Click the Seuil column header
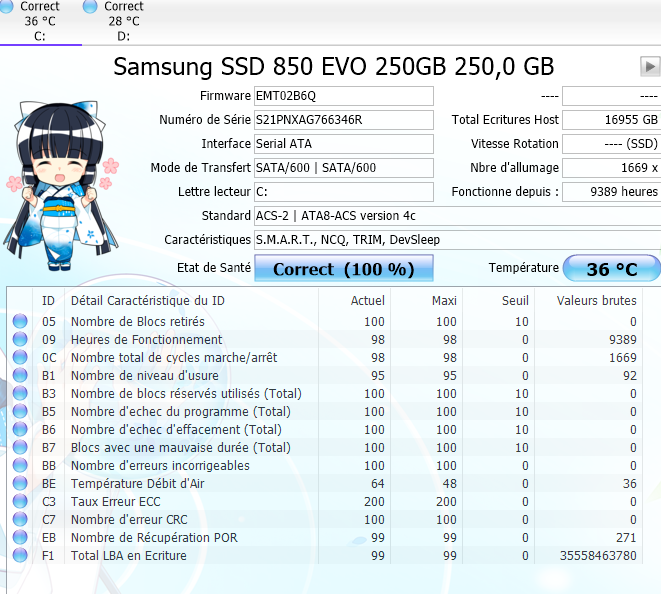 pos(499,301)
